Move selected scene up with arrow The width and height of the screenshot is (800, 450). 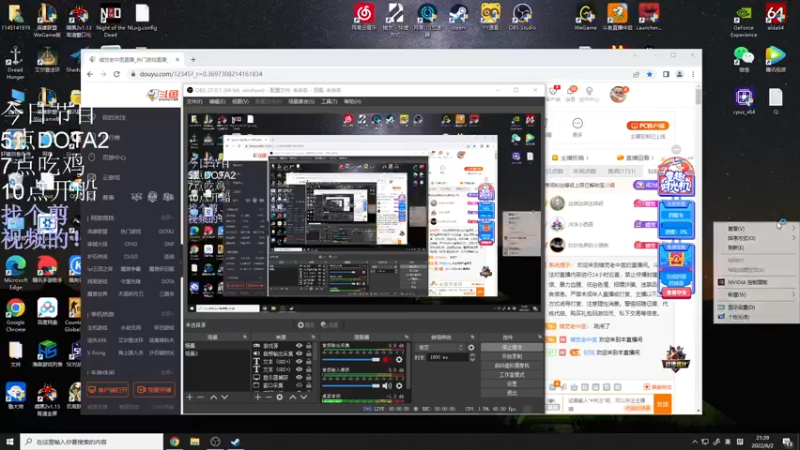[214, 397]
